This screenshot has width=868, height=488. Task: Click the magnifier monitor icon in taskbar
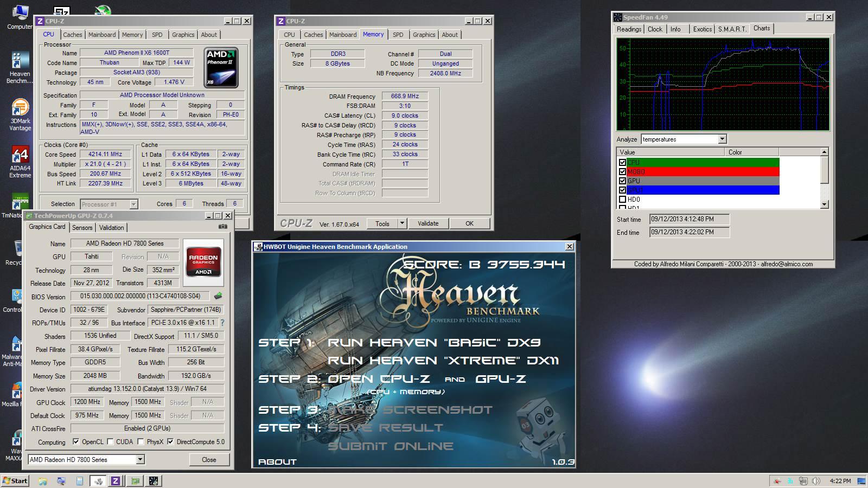click(x=61, y=481)
